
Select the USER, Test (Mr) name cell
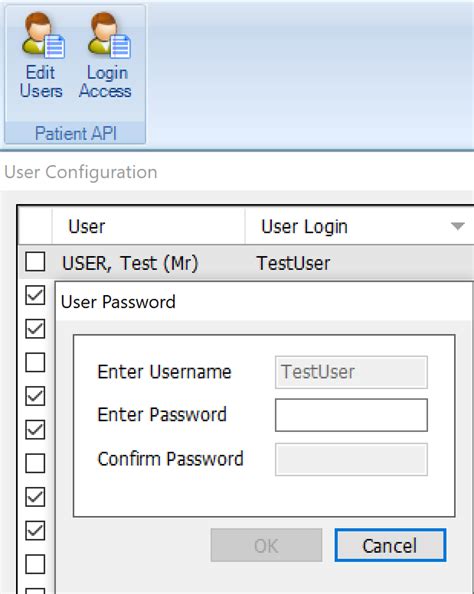[x=130, y=263]
